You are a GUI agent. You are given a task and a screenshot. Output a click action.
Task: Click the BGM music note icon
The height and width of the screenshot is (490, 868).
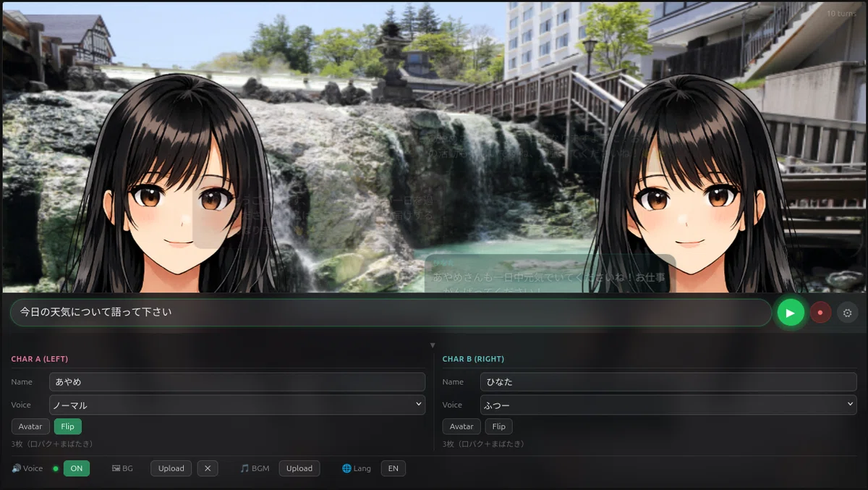click(x=244, y=468)
